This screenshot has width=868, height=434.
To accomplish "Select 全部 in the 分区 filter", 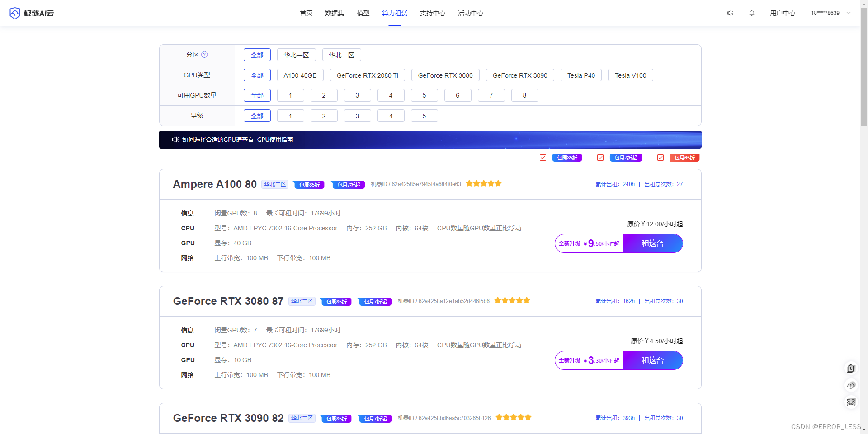I will coord(257,55).
